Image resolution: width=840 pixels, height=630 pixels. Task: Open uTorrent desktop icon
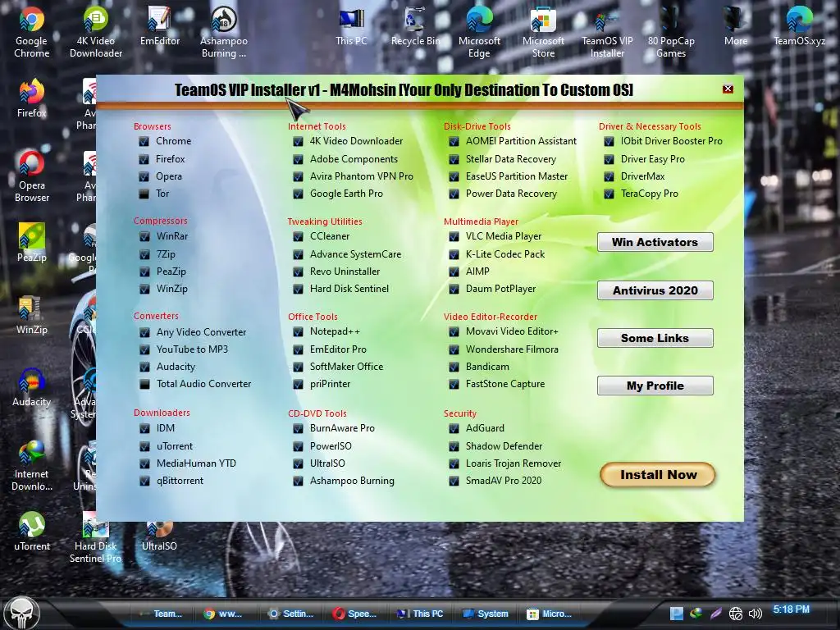coord(32,532)
